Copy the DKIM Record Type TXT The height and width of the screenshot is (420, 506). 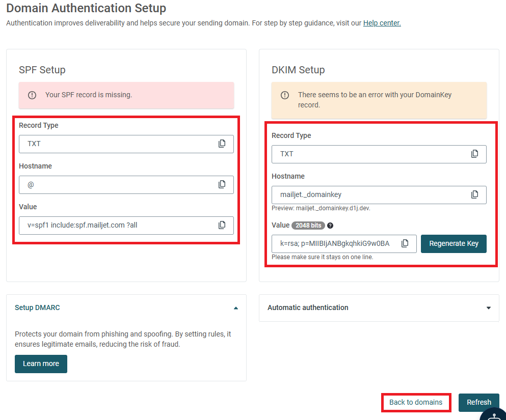(474, 154)
